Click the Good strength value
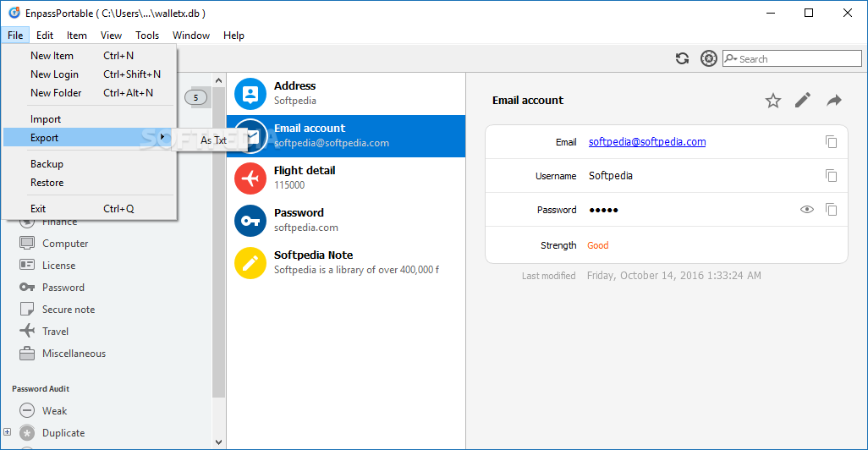This screenshot has height=450, width=868. [598, 245]
